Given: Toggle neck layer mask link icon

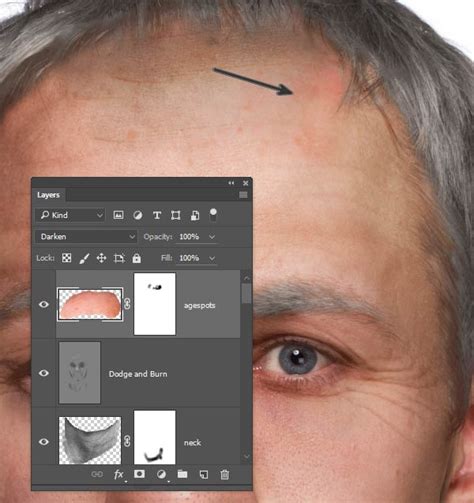Looking at the screenshot, I should [x=127, y=441].
